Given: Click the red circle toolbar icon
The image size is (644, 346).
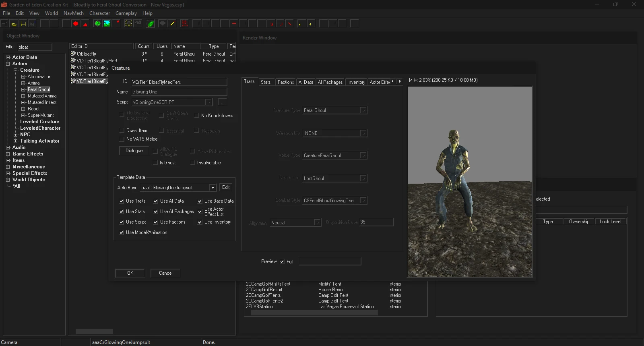Looking at the screenshot, I should click(75, 24).
